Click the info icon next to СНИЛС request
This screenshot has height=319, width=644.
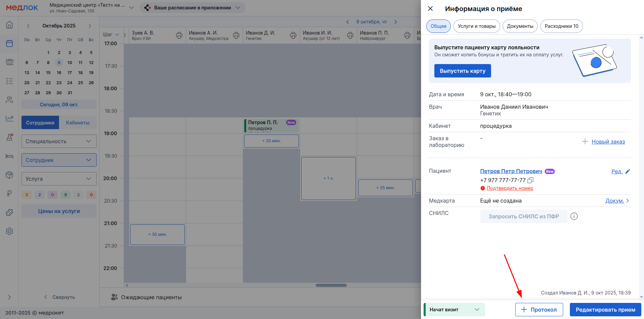click(x=574, y=216)
